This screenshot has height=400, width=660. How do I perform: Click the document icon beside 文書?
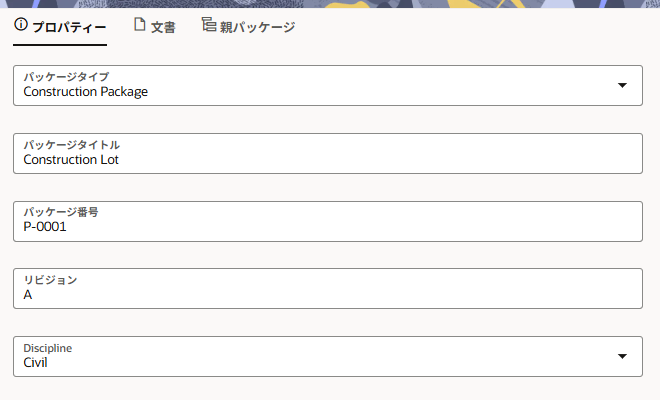[x=140, y=25]
